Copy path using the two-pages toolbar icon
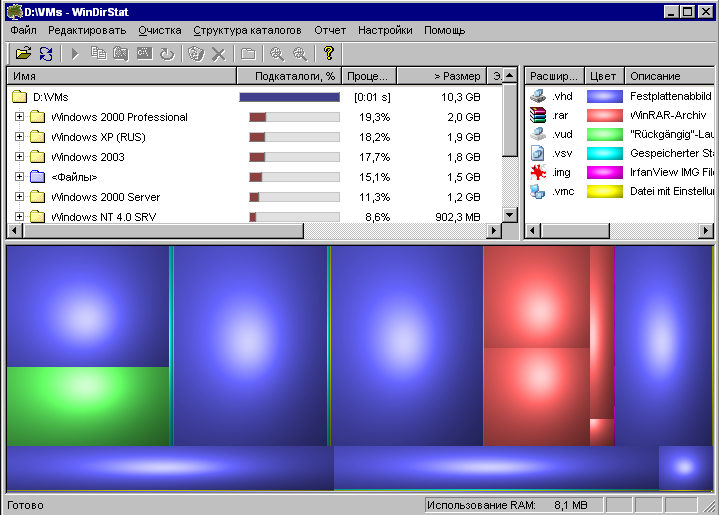The image size is (719, 515). coord(98,54)
